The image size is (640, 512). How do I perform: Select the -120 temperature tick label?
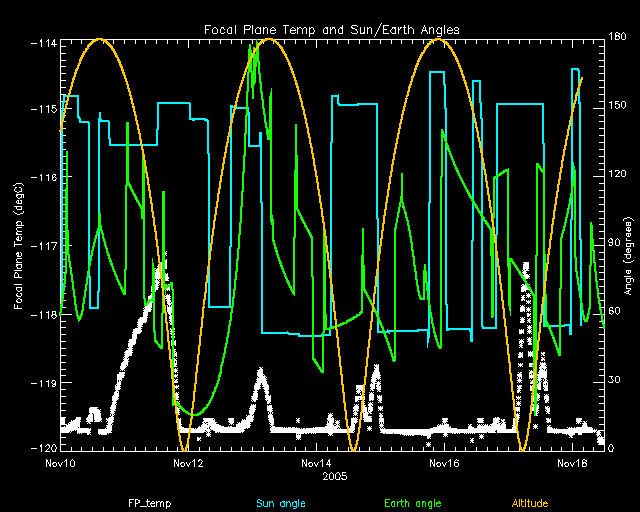[x=42, y=447]
